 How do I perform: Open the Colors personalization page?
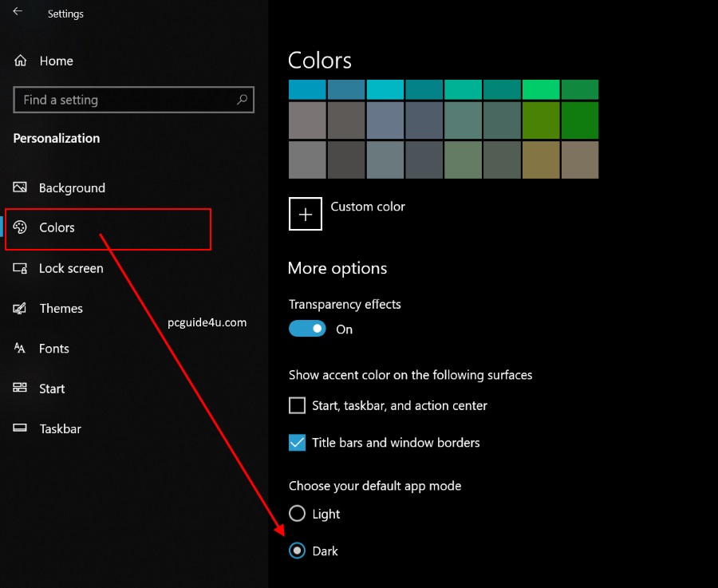[x=57, y=228]
